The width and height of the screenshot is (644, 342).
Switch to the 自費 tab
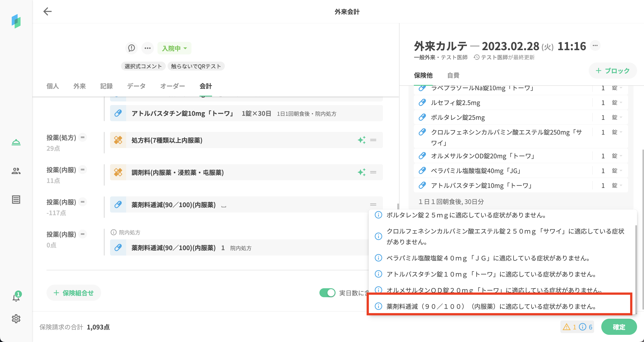click(453, 75)
